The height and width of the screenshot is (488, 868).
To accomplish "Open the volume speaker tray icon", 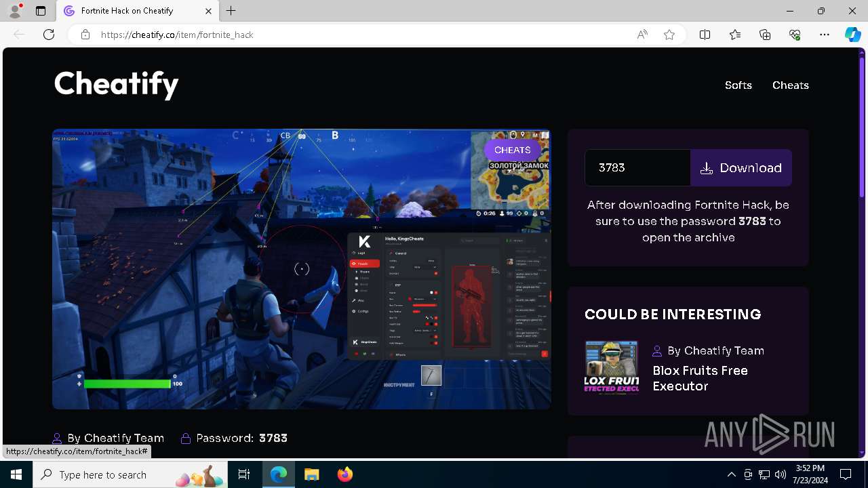I will (781, 474).
